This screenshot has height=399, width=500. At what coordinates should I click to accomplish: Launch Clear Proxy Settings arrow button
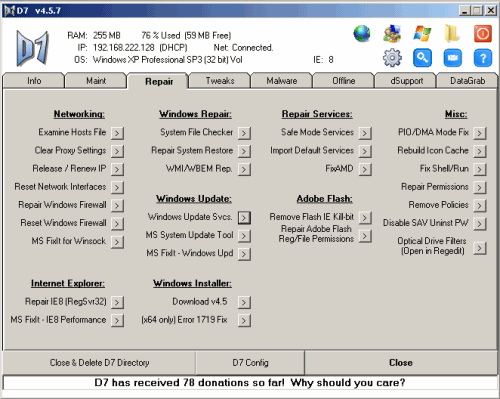(117, 151)
